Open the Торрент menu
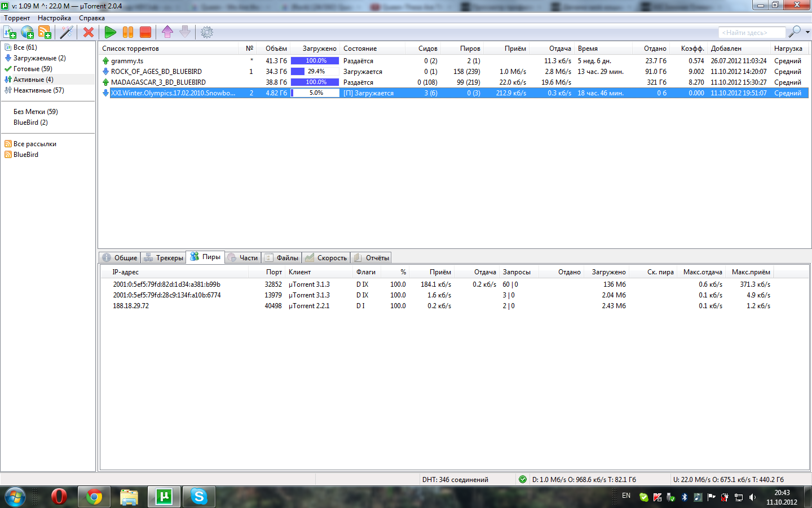812x508 pixels. click(x=17, y=18)
